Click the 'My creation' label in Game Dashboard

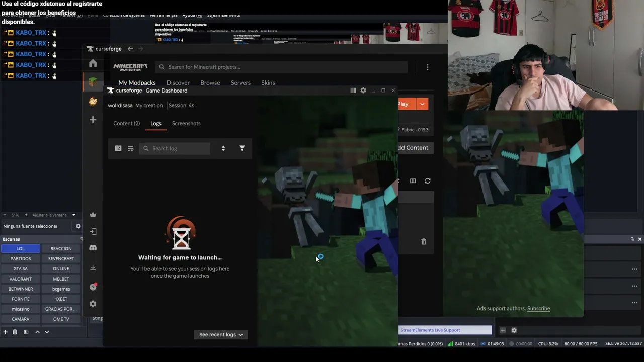click(x=149, y=106)
